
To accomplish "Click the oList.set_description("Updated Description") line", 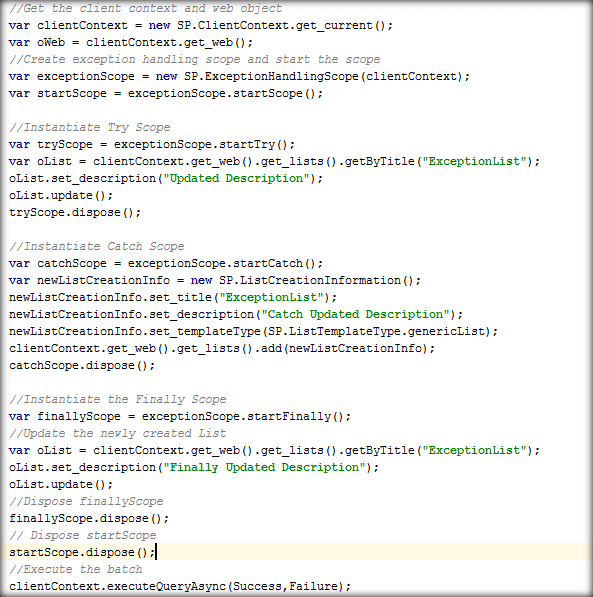I will 166,178.
